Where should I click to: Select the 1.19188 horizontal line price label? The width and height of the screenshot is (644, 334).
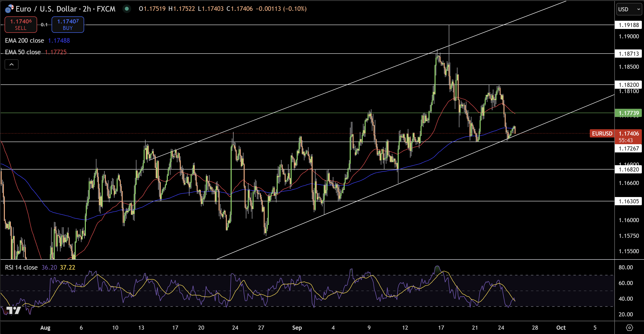629,25
